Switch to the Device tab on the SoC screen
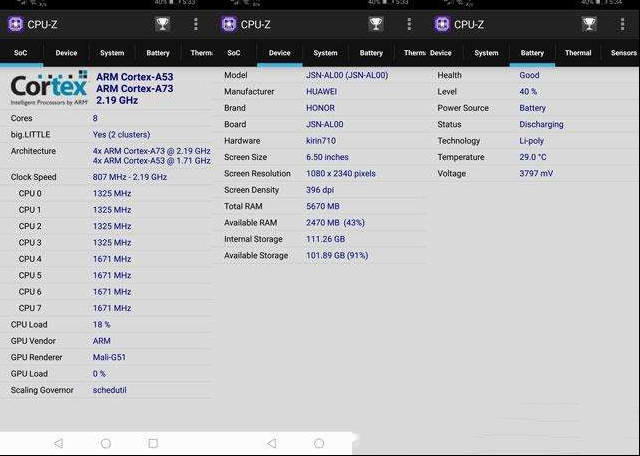The width and height of the screenshot is (640, 456). pyautogui.click(x=66, y=53)
